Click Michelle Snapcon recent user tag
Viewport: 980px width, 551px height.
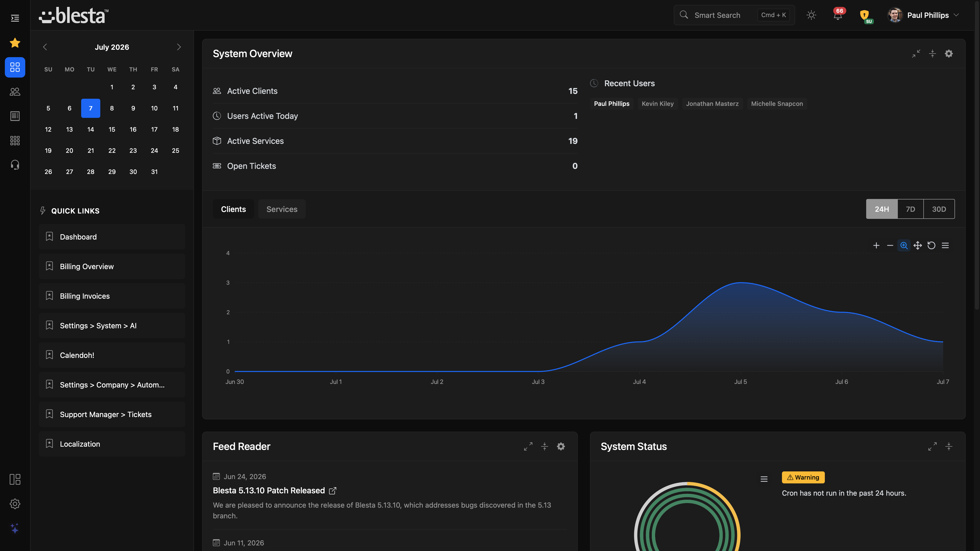pyautogui.click(x=777, y=103)
